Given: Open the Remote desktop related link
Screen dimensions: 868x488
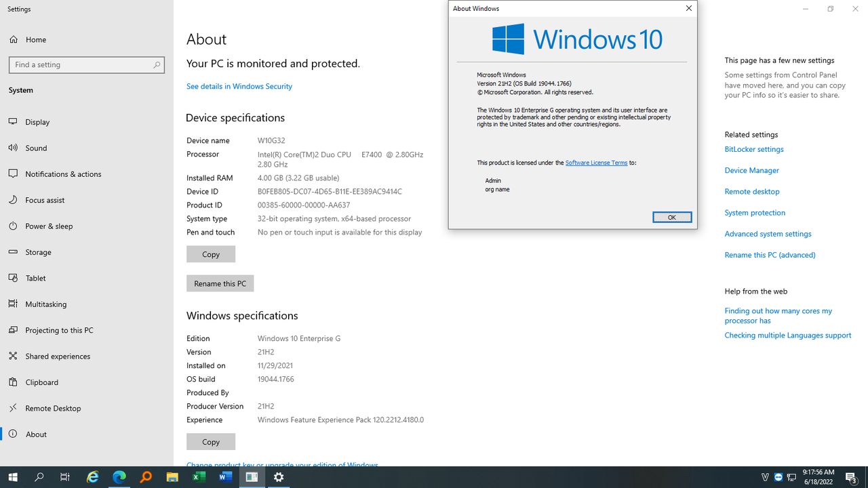Looking at the screenshot, I should click(752, 191).
